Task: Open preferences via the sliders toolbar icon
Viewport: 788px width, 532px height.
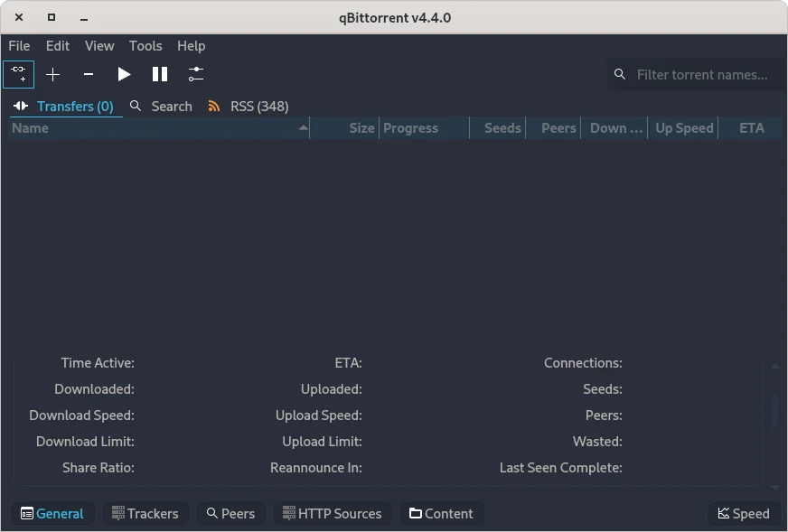Action: (196, 74)
